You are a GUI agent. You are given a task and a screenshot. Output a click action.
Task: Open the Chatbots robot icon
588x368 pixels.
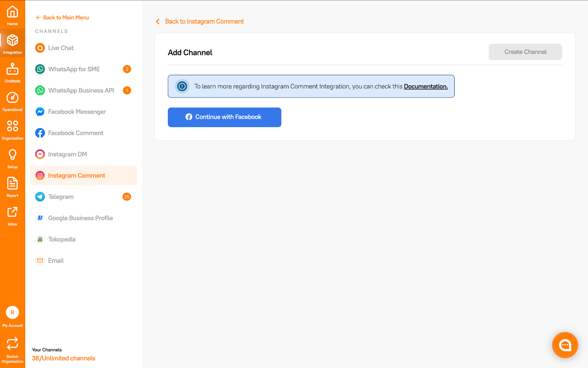(12, 69)
